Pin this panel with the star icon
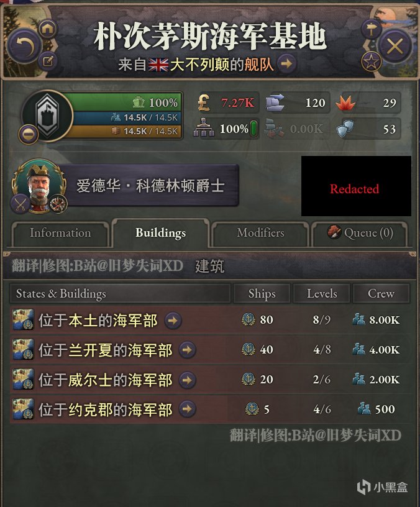Image resolution: width=420 pixels, height=507 pixels. point(371,61)
